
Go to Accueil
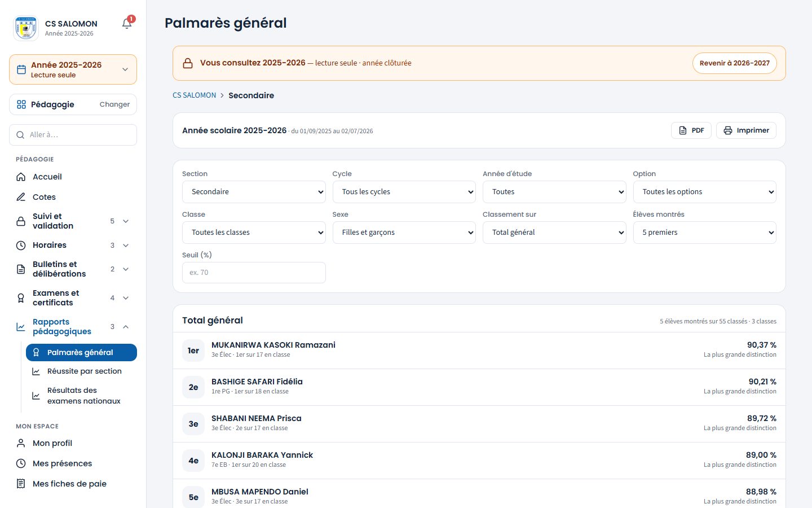[73, 177]
